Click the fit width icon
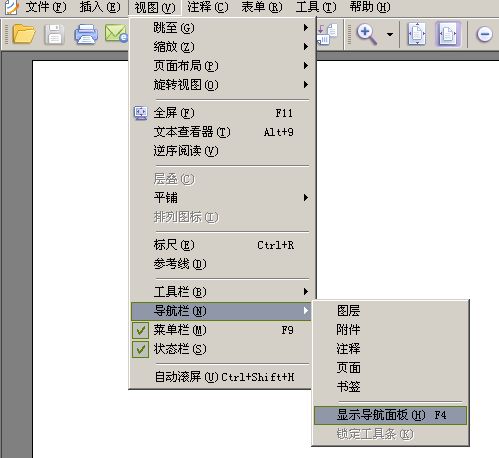 point(448,34)
